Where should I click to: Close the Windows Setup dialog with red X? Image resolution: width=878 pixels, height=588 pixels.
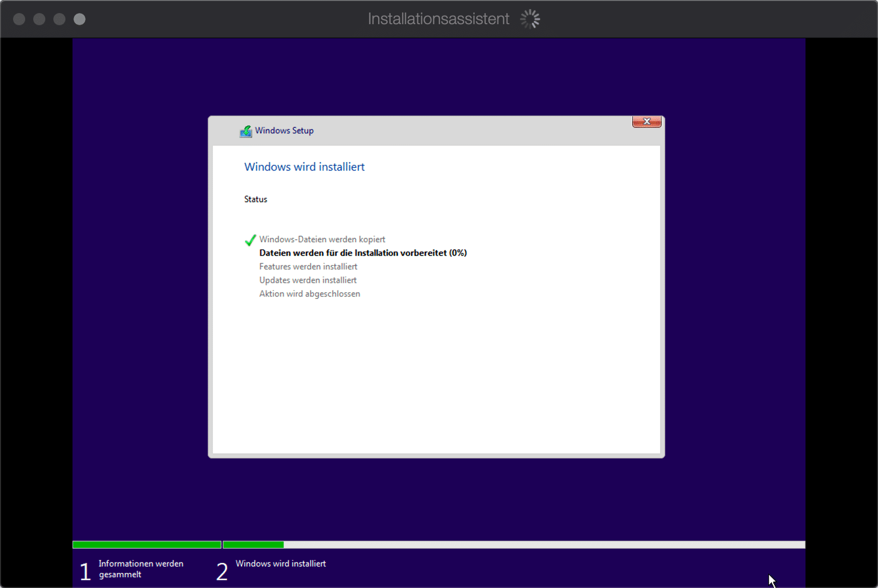point(646,122)
